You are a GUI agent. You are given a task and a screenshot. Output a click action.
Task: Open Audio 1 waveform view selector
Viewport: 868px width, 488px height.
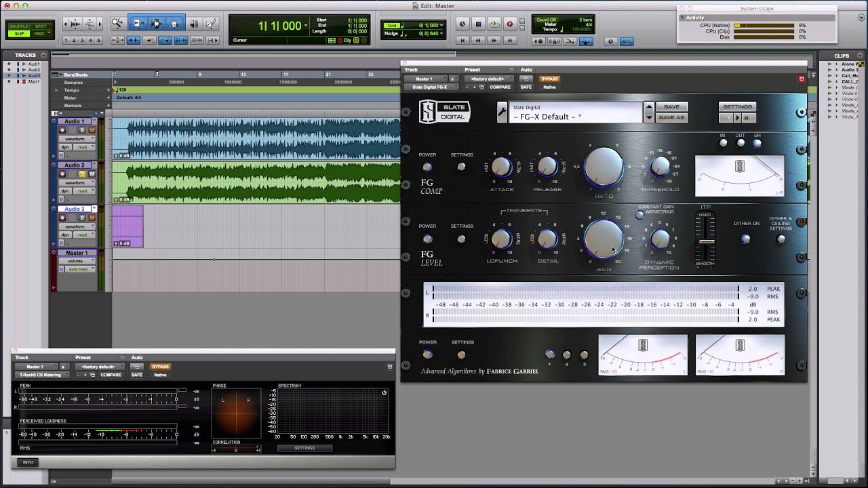coord(77,139)
